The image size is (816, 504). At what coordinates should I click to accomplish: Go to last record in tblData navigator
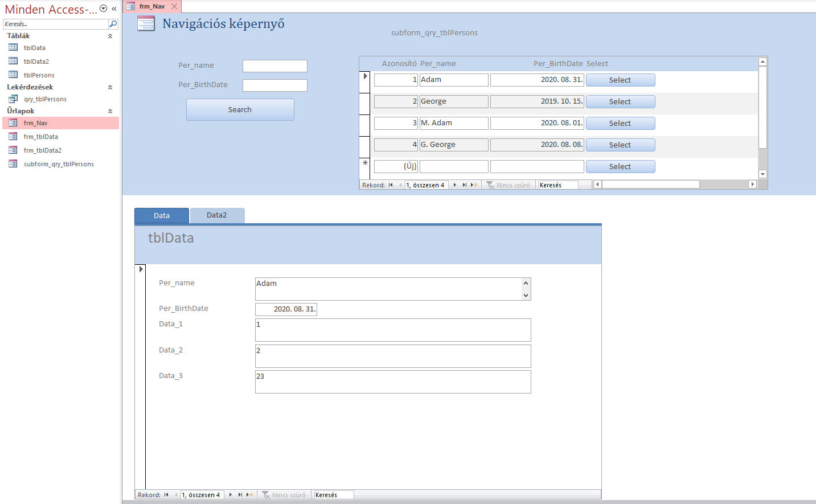240,494
